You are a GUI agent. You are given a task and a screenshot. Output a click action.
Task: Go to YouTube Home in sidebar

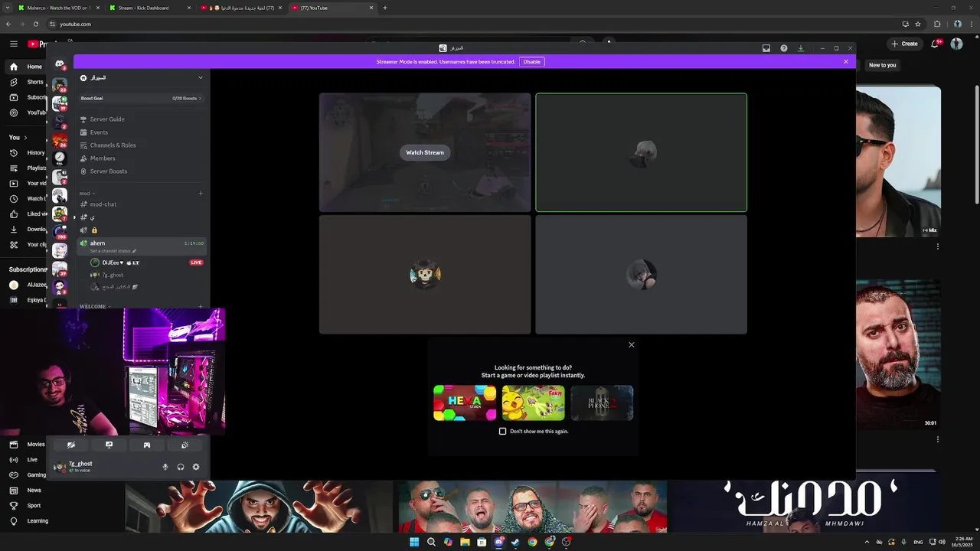26,67
